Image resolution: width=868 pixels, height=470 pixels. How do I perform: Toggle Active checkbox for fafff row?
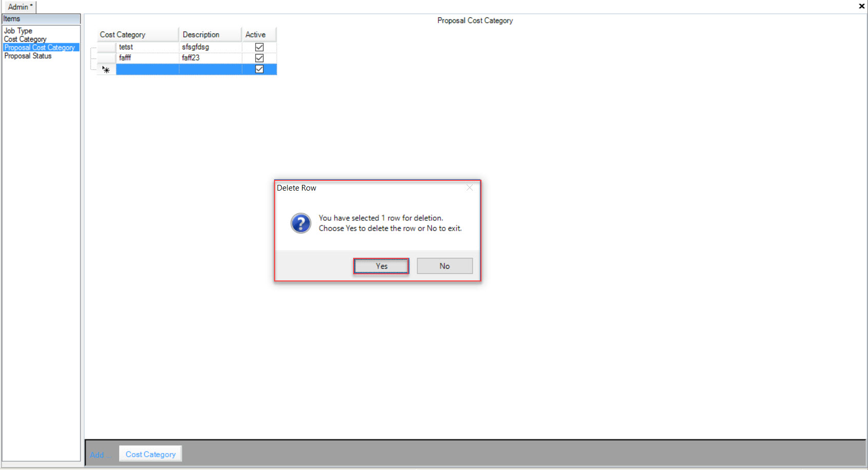(x=259, y=58)
